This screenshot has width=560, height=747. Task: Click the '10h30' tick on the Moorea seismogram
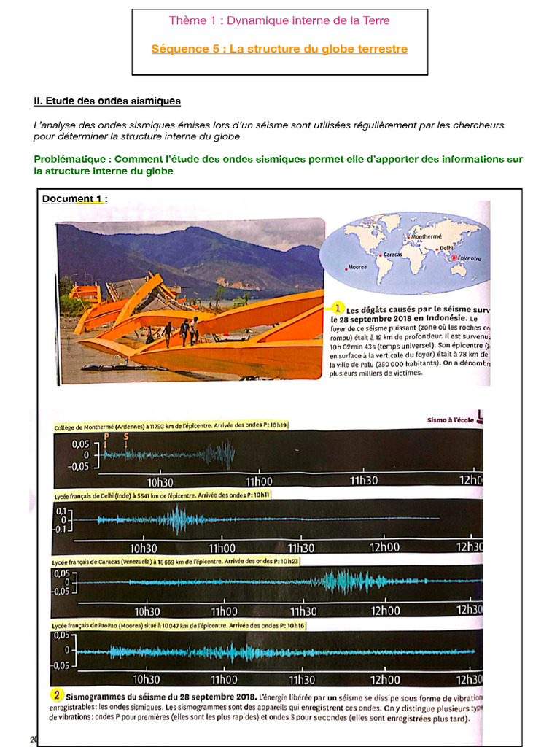click(x=146, y=679)
